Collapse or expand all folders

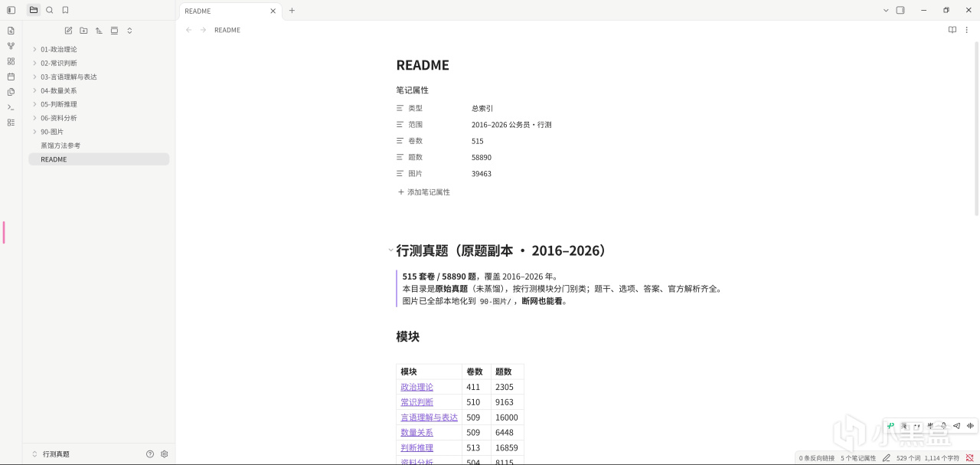point(129,31)
